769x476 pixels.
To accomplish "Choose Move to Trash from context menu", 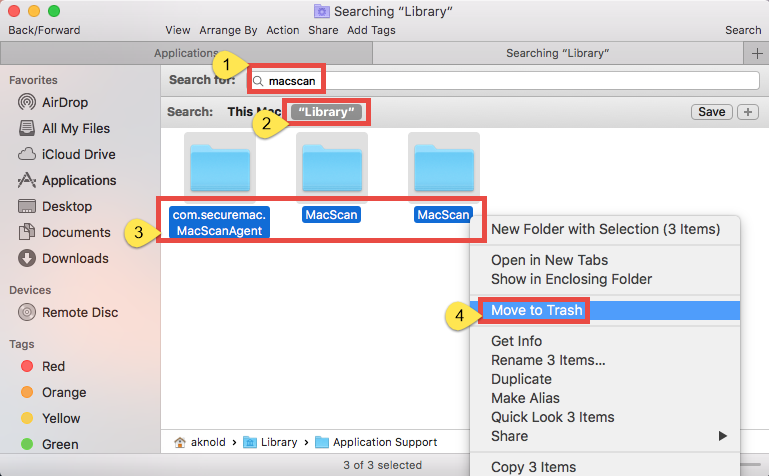I will 605,310.
